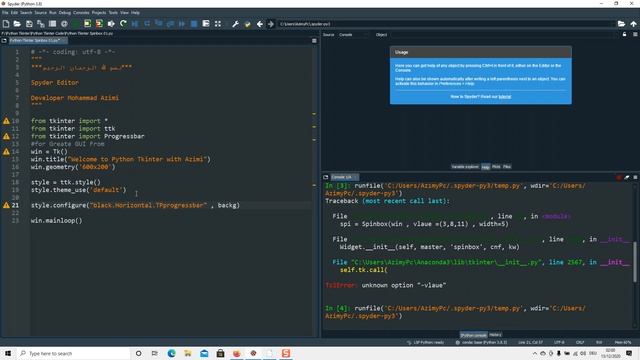This screenshot has width=640, height=360.
Task: Go forward to next cursor position
Action: point(271,24)
